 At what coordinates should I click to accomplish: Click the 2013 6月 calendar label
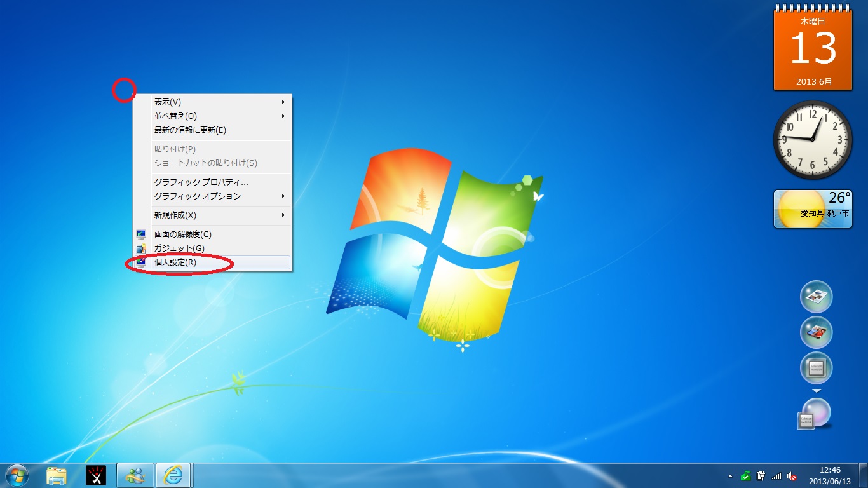point(813,81)
